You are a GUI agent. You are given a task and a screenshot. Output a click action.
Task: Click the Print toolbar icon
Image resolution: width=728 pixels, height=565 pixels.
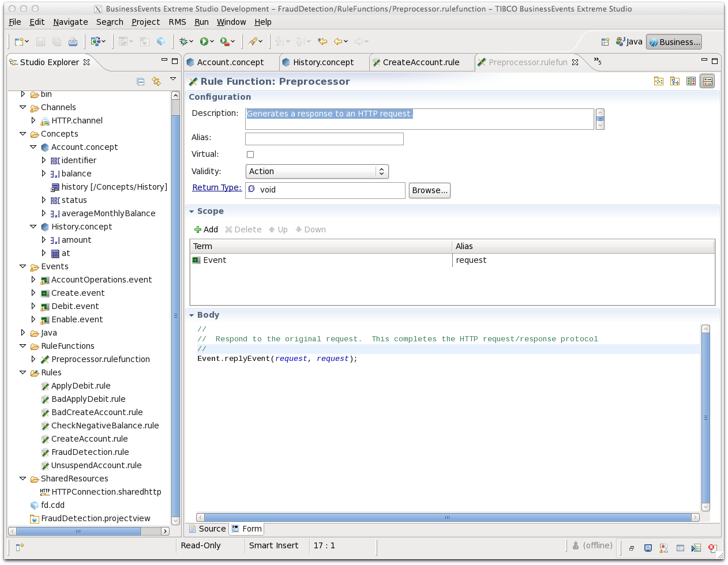click(x=73, y=42)
